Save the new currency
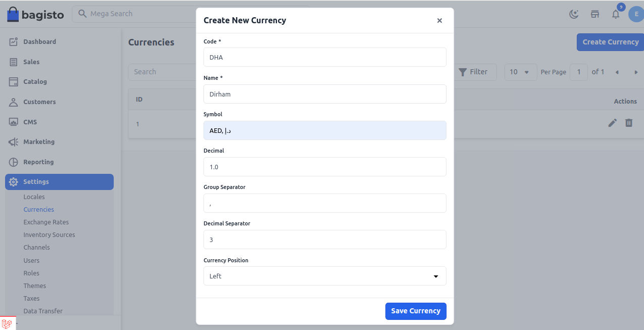The height and width of the screenshot is (330, 644). tap(416, 311)
